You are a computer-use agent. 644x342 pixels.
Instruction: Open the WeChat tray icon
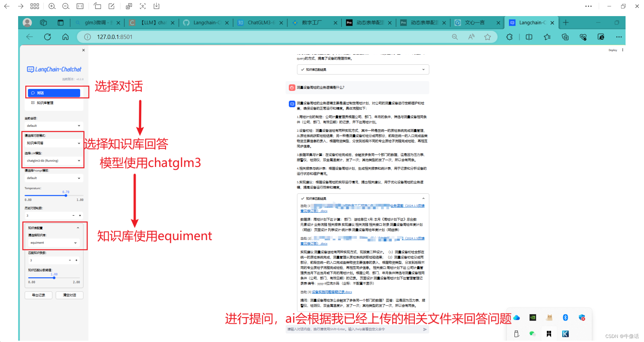coord(532,334)
